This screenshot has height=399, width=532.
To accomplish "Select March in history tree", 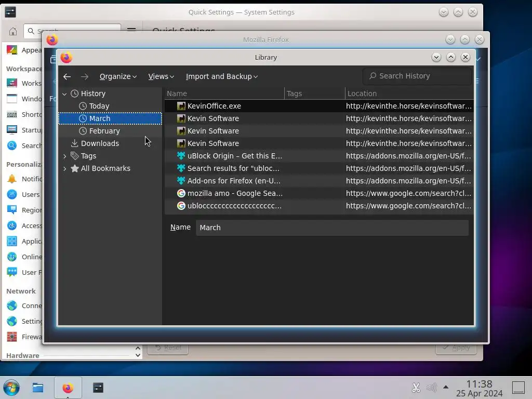I will coord(110,118).
